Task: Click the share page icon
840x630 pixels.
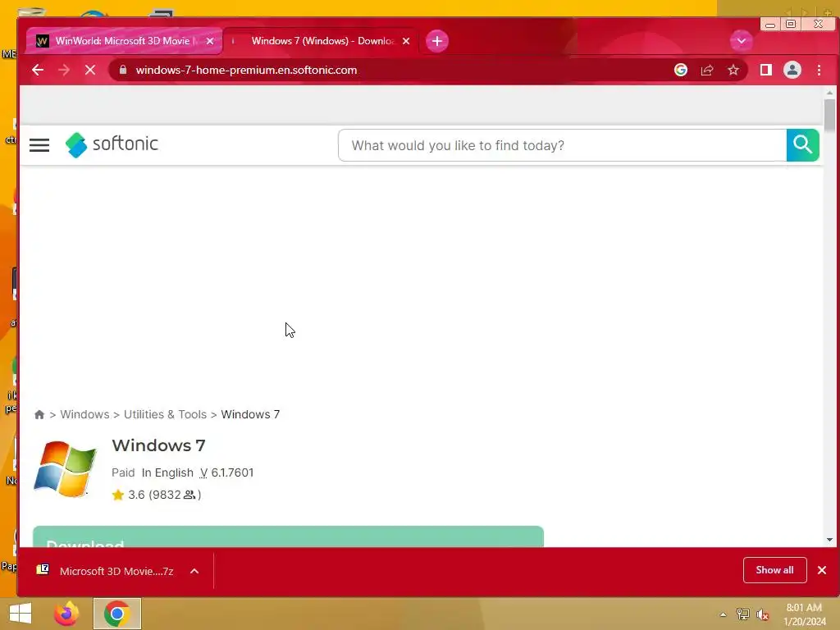Action: click(707, 71)
